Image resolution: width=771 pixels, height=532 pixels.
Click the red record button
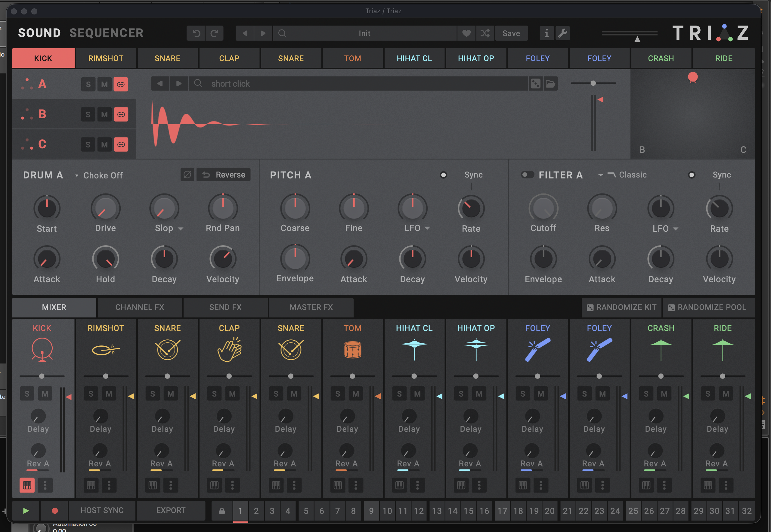point(55,511)
